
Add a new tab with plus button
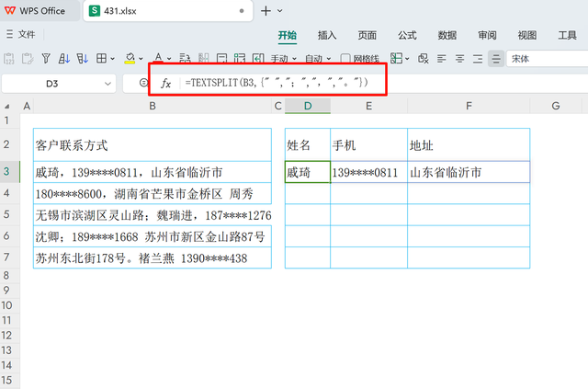pos(266,11)
